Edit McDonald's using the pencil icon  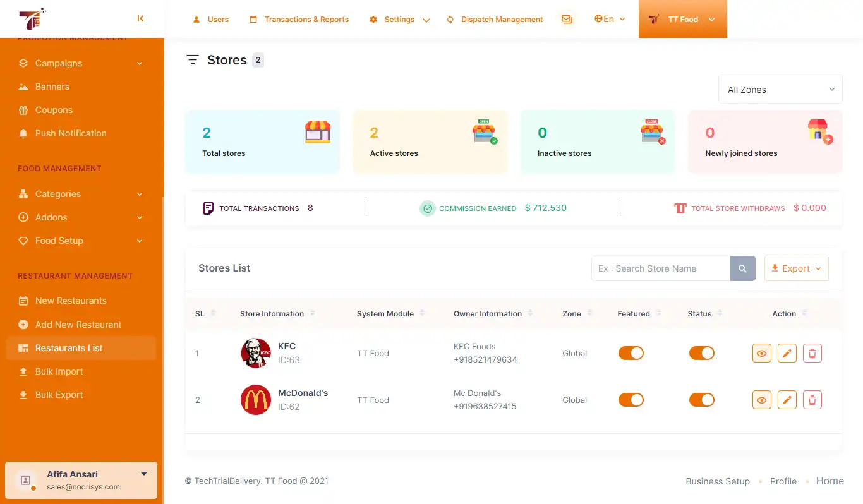[x=787, y=400]
